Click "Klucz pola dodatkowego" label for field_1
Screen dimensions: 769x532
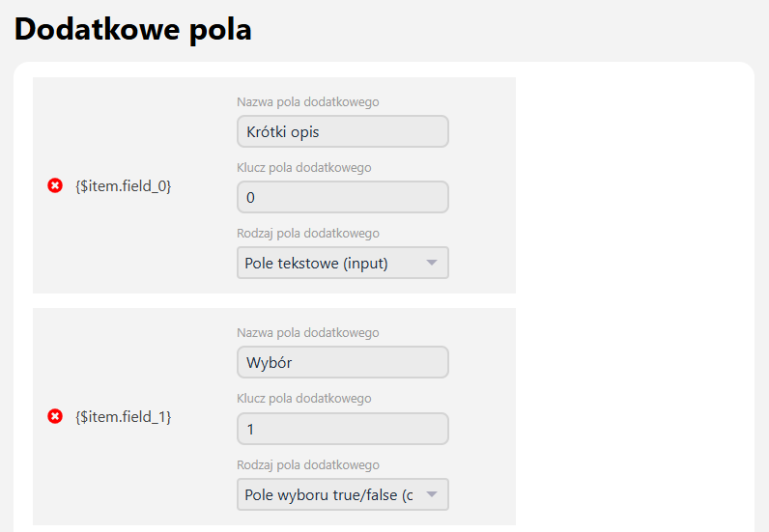[303, 398]
